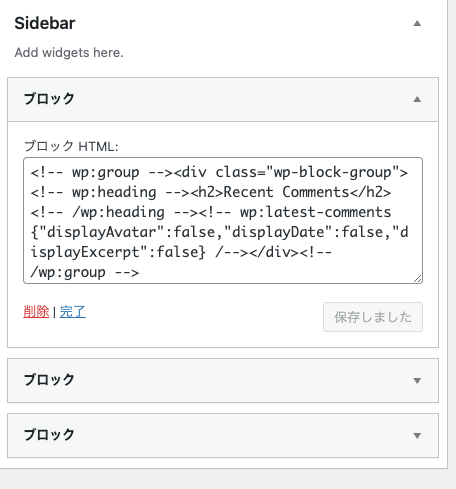Place cursor on displayAvatar in code

(102, 232)
